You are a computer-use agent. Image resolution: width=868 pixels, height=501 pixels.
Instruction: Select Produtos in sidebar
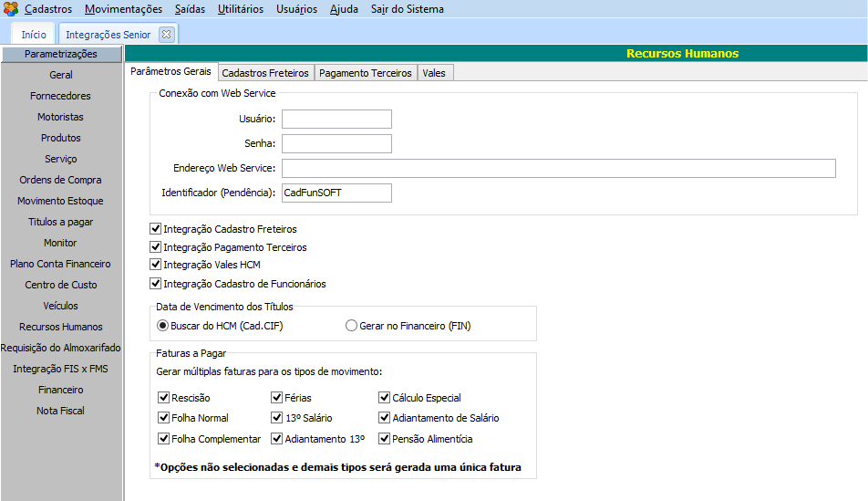(61, 138)
